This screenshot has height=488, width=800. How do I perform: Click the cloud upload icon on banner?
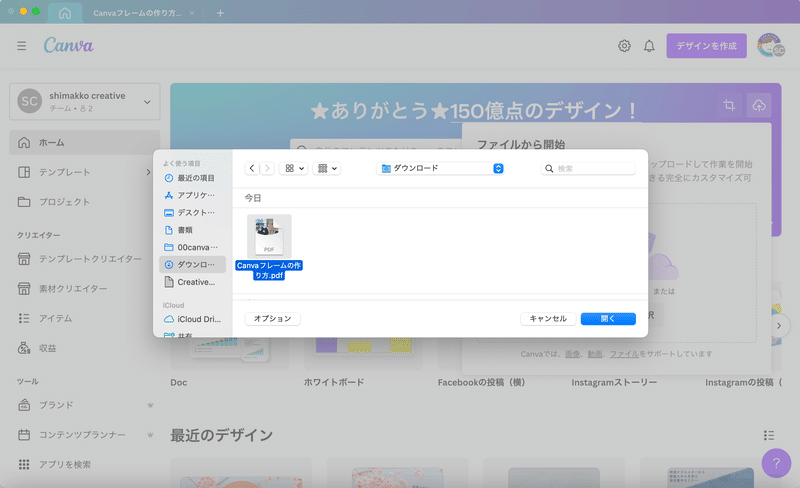click(759, 105)
